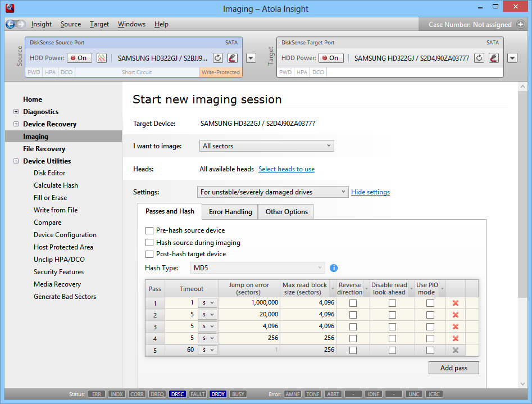Screen dimensions: 532x404
Task: Click source port DCO indicator
Action: click(66, 72)
